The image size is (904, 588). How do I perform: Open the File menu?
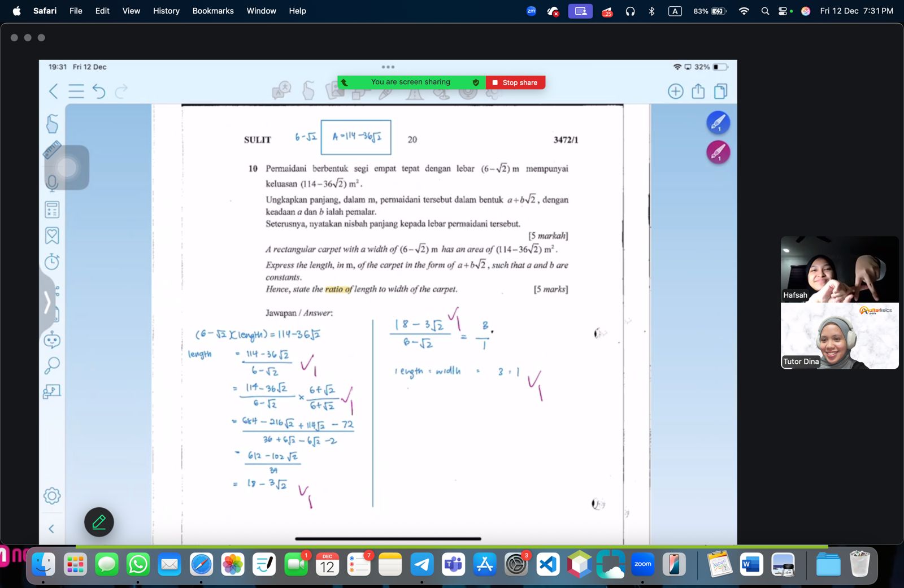76,11
